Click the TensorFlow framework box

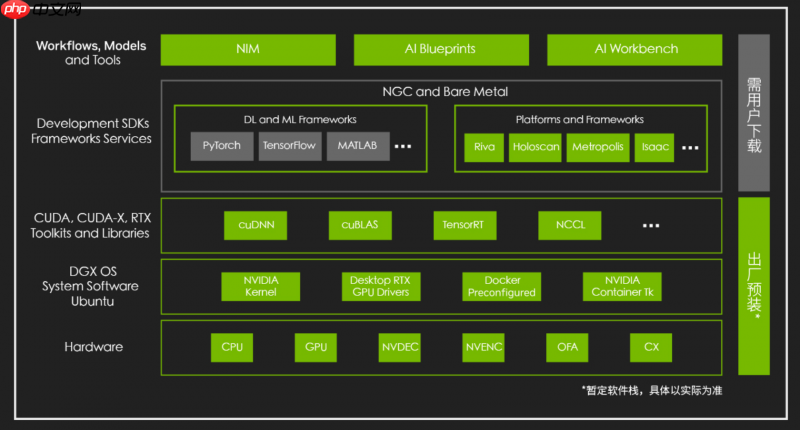[290, 146]
